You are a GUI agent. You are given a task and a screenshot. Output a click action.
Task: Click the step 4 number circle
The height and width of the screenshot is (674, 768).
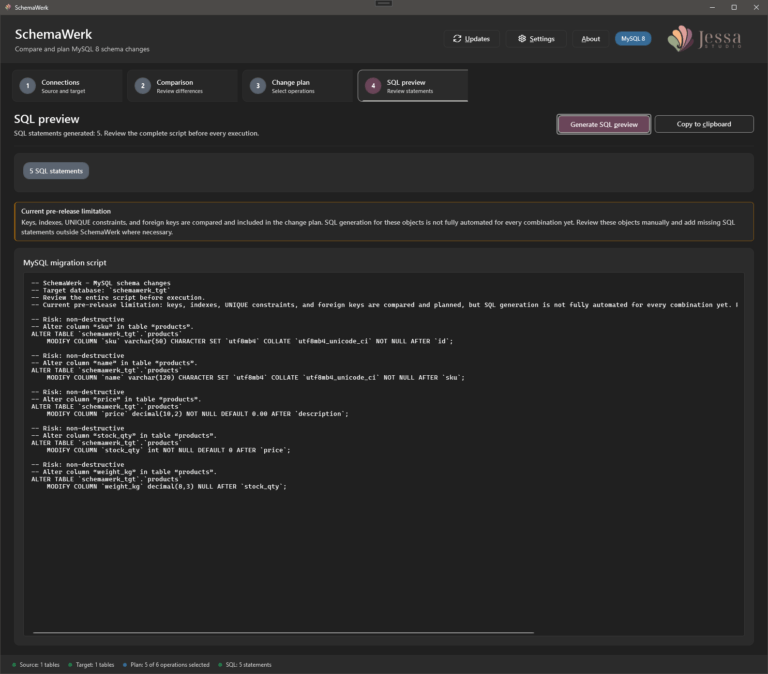tap(373, 86)
